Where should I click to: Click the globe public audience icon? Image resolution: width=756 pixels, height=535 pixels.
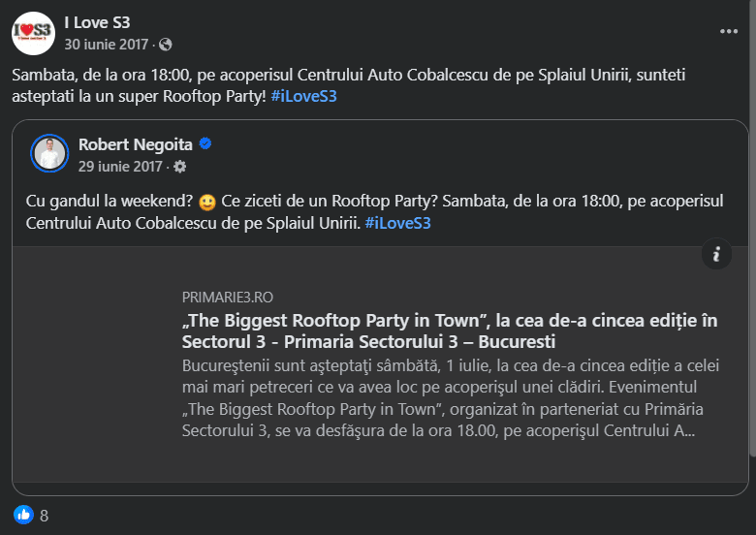point(166,44)
